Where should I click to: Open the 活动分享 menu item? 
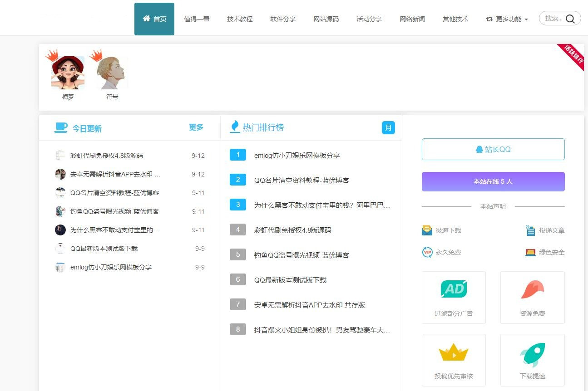pyautogui.click(x=369, y=19)
